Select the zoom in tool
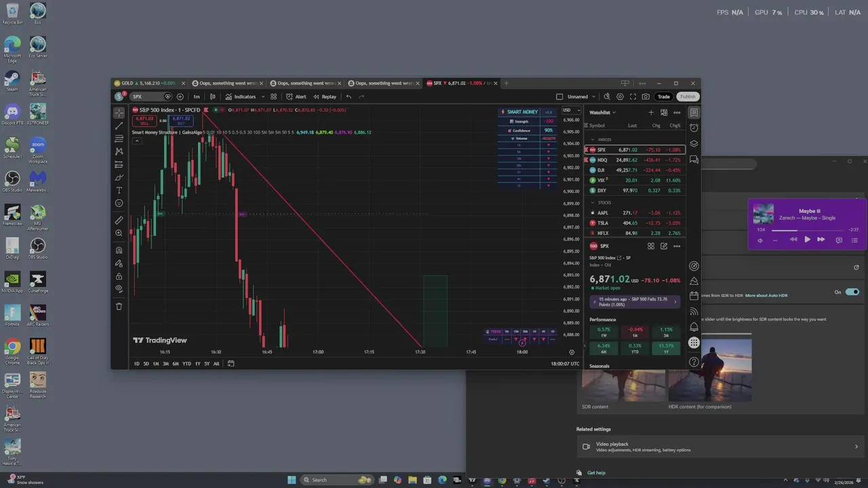The width and height of the screenshot is (868, 488). 119,233
